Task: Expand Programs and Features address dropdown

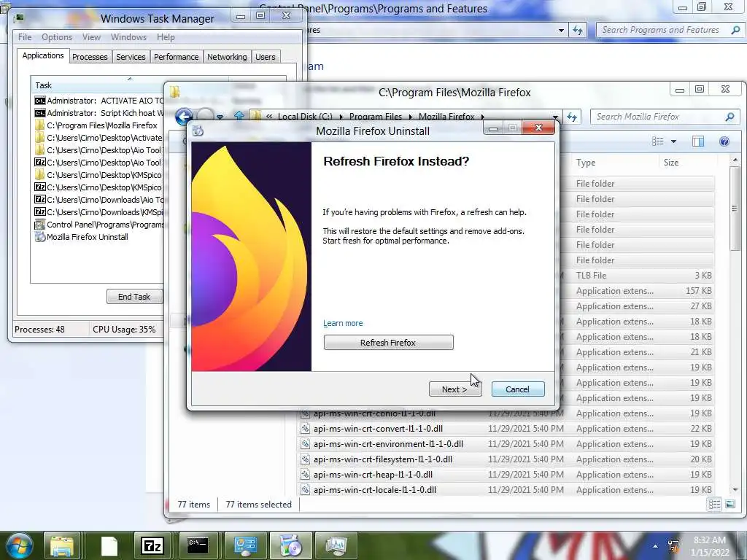Action: (x=561, y=30)
